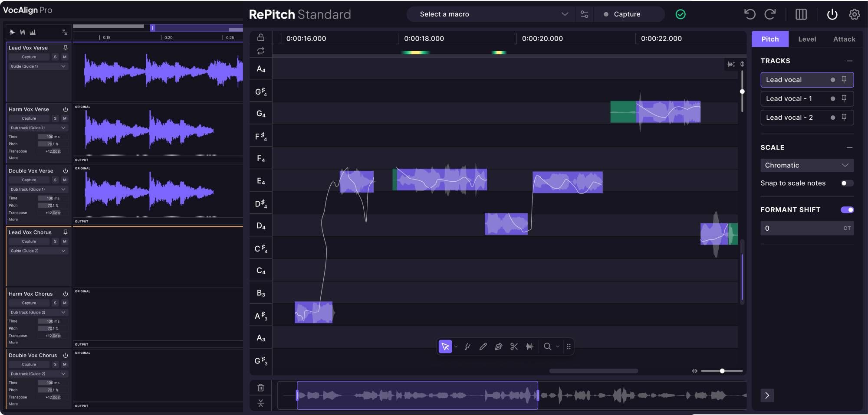Toggle the Snap to scale notes switch
The image size is (868, 415).
pyautogui.click(x=847, y=183)
